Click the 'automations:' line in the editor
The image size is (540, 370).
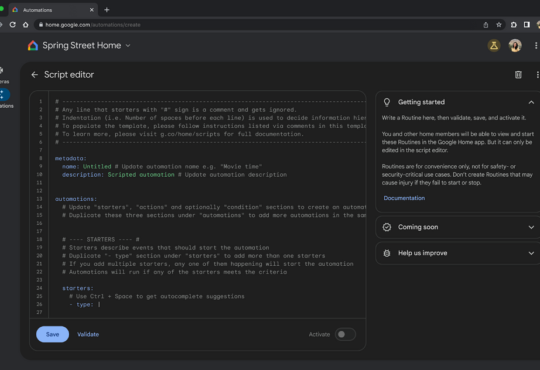76,199
